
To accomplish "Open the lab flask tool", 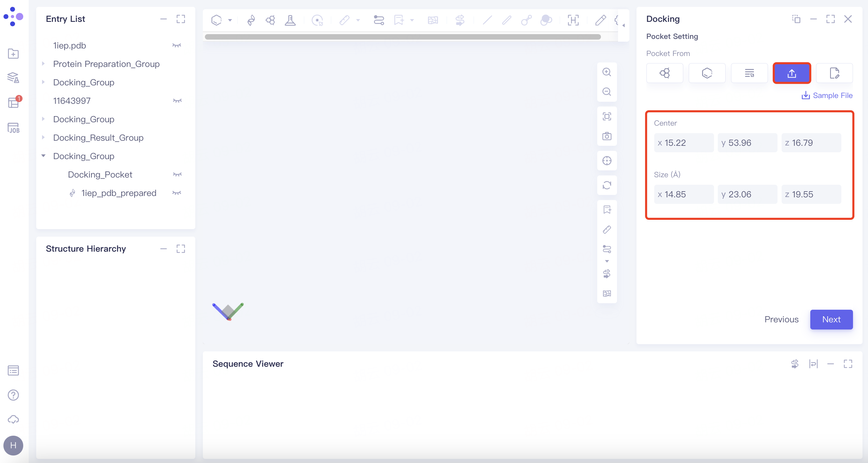I will pyautogui.click(x=290, y=20).
